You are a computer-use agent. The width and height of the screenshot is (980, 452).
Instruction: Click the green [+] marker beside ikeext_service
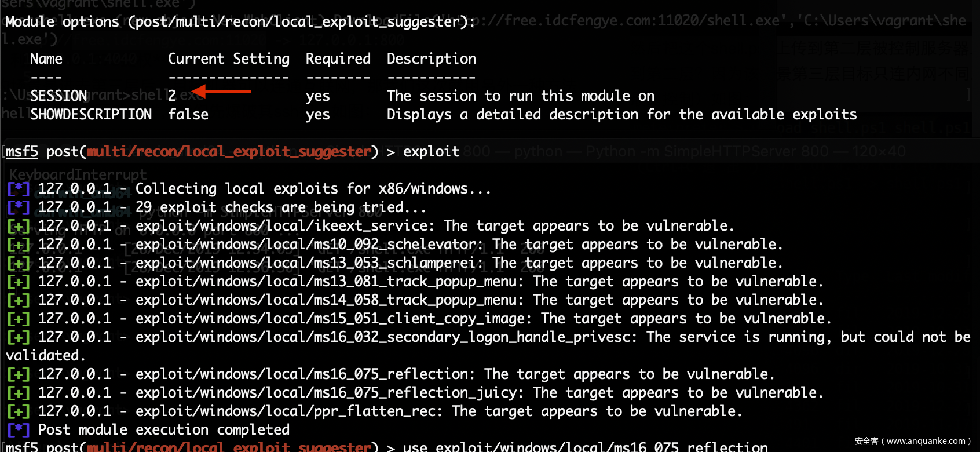(x=19, y=226)
